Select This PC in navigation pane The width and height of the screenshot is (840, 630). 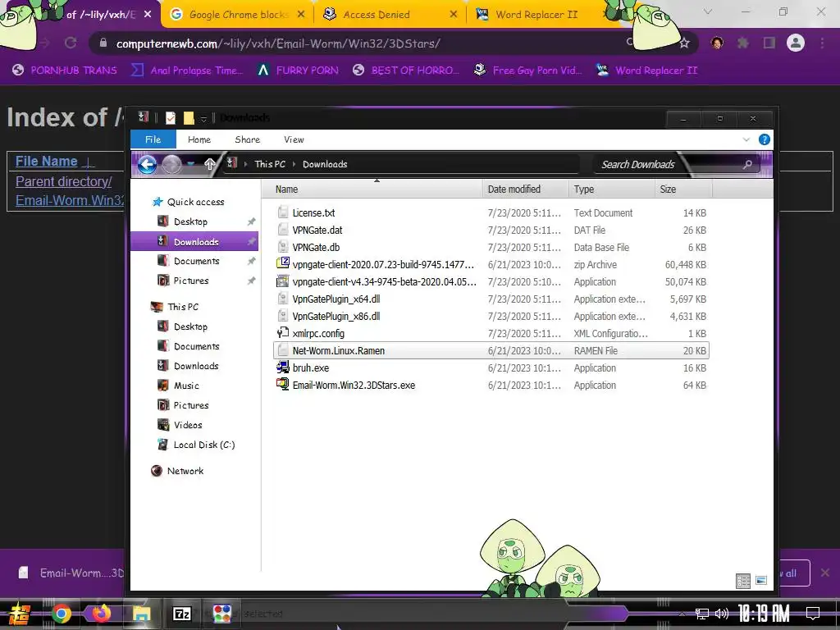click(x=183, y=307)
